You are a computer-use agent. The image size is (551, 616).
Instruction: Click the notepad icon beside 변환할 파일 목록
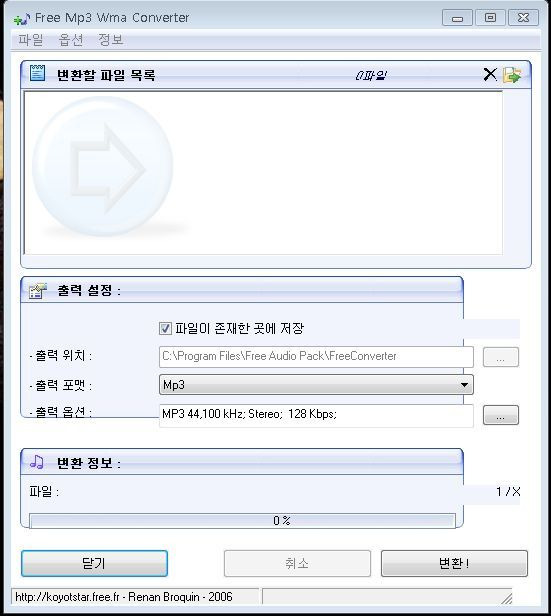click(x=38, y=73)
